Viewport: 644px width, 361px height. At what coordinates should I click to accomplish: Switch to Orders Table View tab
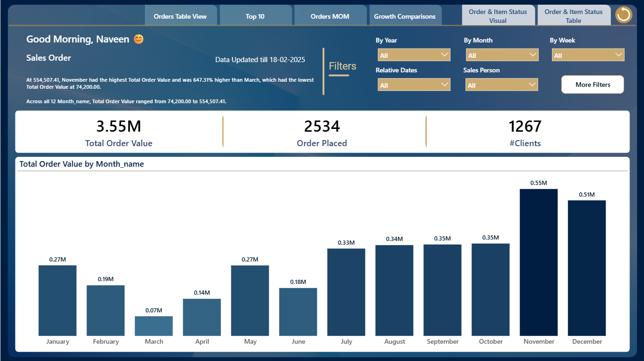click(x=180, y=16)
